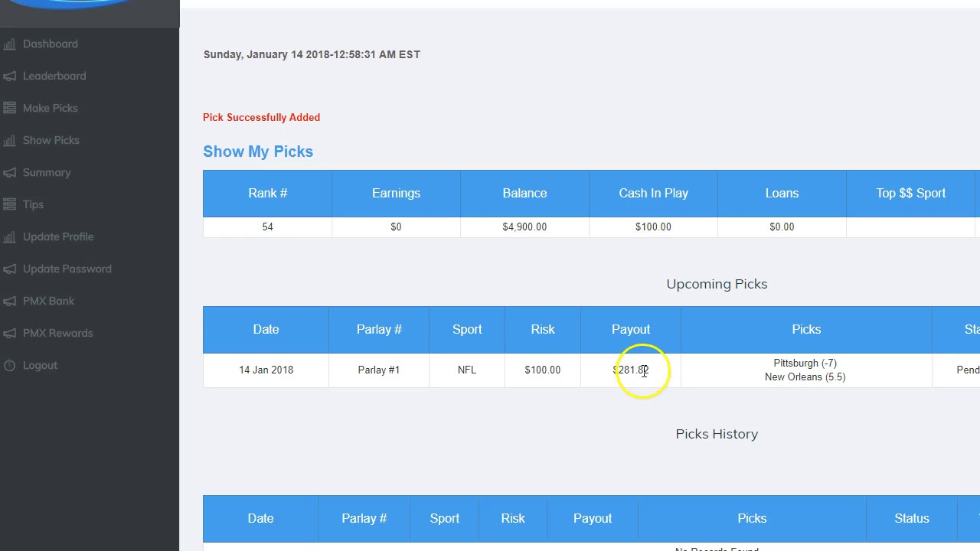Go to the Leaderboard page

54,77
